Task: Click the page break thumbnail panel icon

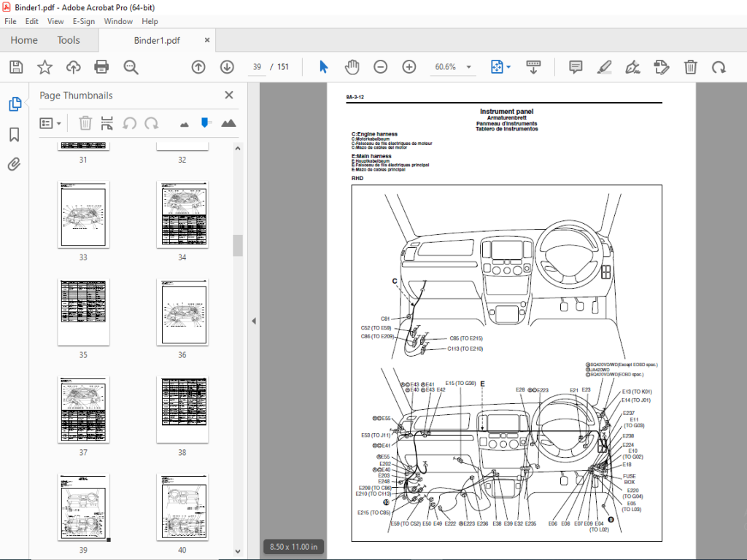Action: point(107,123)
